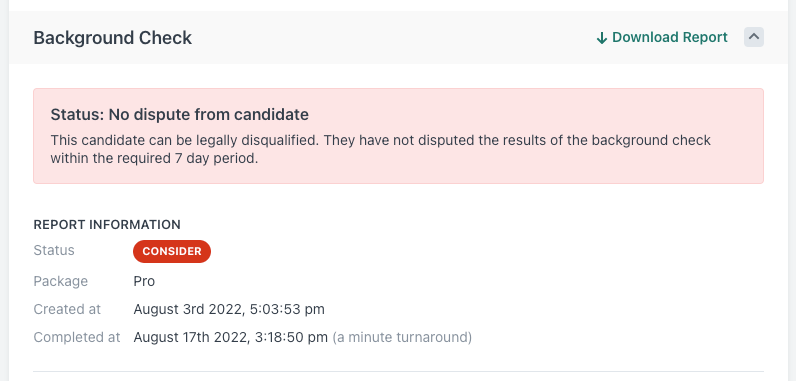Select the red CONSIDER status badge
This screenshot has width=796, height=381.
(172, 251)
